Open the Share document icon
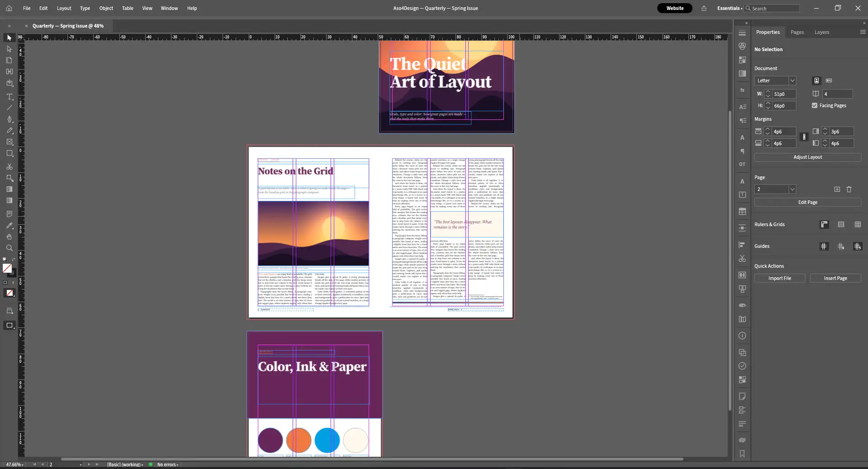 (x=704, y=8)
